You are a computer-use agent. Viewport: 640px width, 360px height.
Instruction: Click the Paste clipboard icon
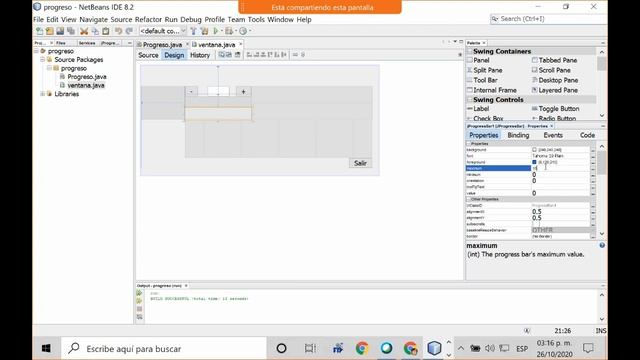[106, 31]
